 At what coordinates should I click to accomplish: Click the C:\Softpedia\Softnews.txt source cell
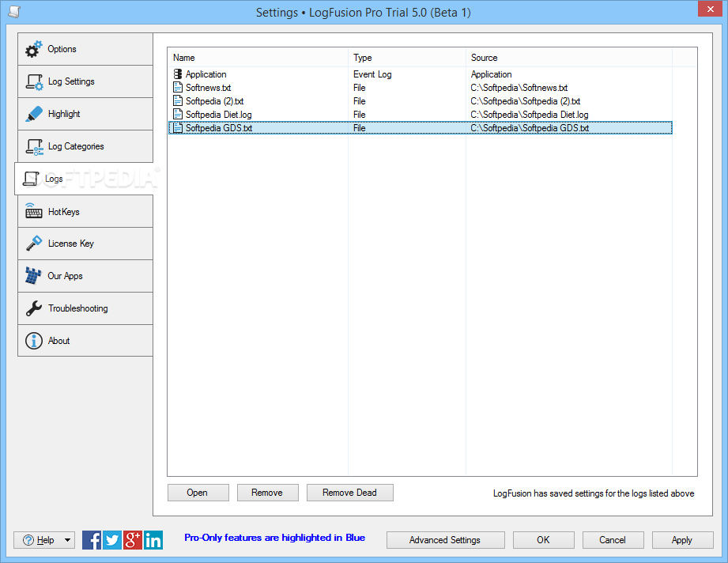(519, 88)
